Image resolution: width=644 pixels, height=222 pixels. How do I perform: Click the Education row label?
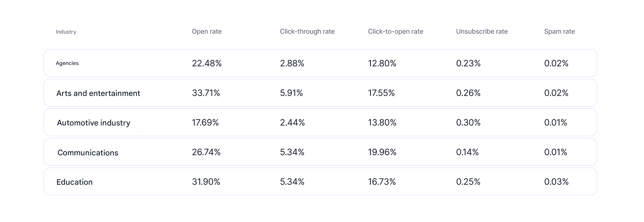click(74, 182)
